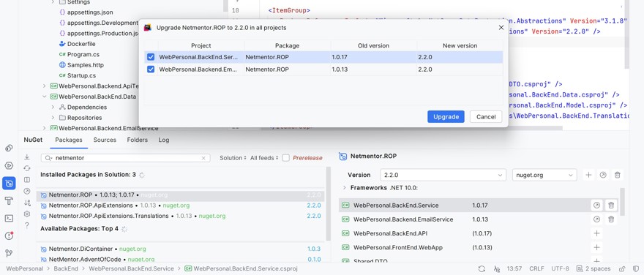Viewport: 644px width, 275px height.
Task: Upgrade package in WebPersonal.Backend.EmailService row
Action: pyautogui.click(x=596, y=219)
